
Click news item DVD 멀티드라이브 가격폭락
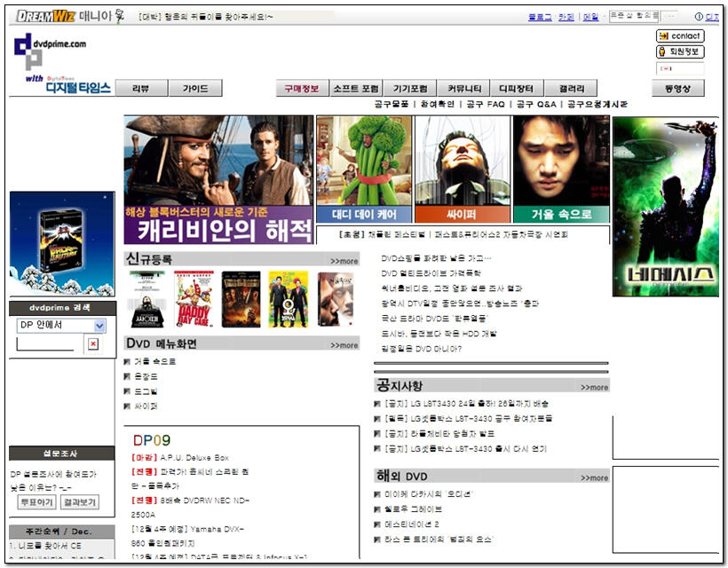[431, 273]
